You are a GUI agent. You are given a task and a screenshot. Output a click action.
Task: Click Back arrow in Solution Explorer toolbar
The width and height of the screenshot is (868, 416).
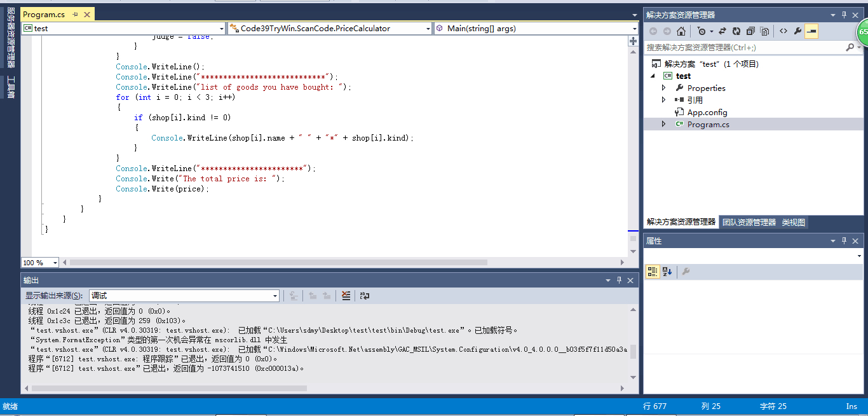coord(653,31)
